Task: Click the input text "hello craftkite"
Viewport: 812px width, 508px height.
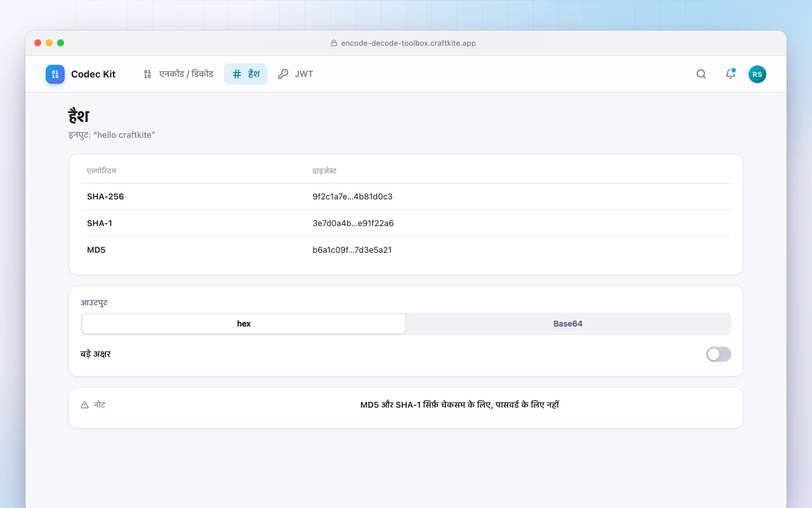Action: [x=124, y=135]
